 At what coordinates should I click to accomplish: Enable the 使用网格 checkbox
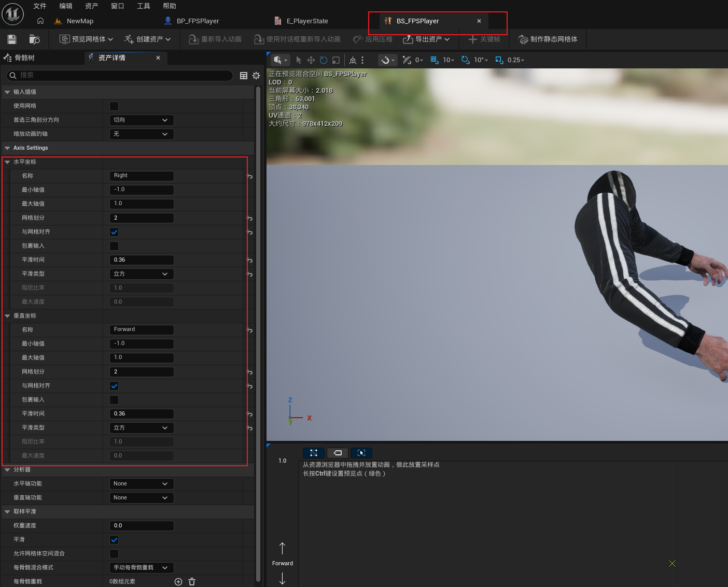(x=114, y=106)
